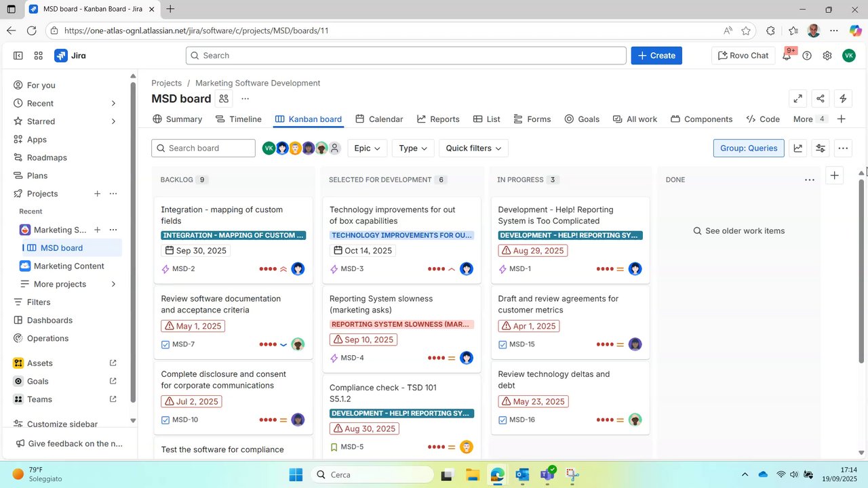Open the Help question mark icon
The image size is (868, 488).
pos(807,56)
